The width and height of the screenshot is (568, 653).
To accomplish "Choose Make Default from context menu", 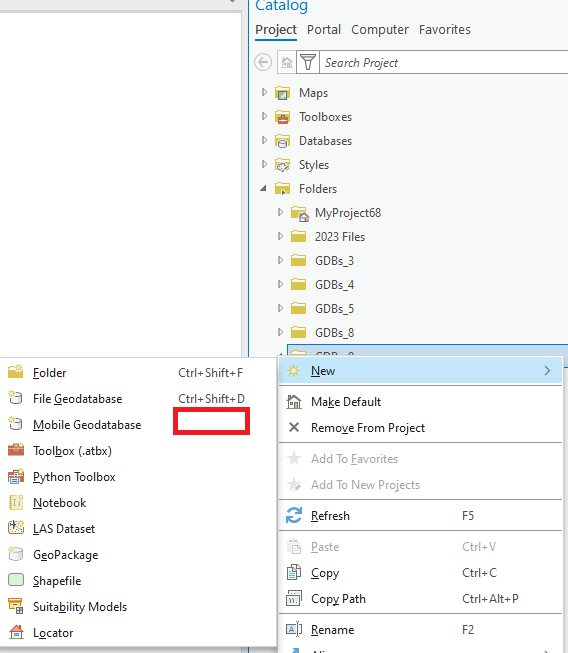I will [421, 402].
